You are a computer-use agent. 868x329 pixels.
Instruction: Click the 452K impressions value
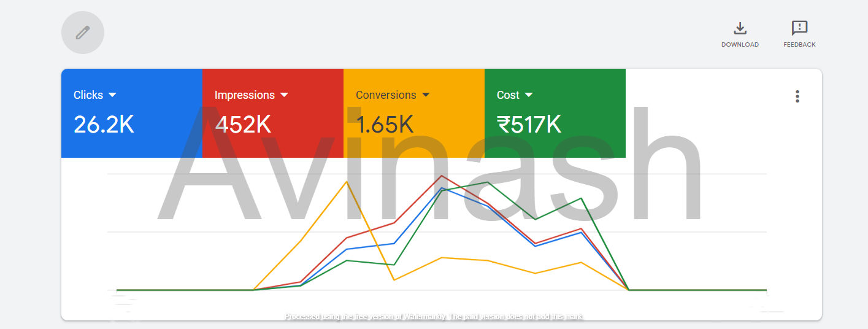[x=243, y=125]
